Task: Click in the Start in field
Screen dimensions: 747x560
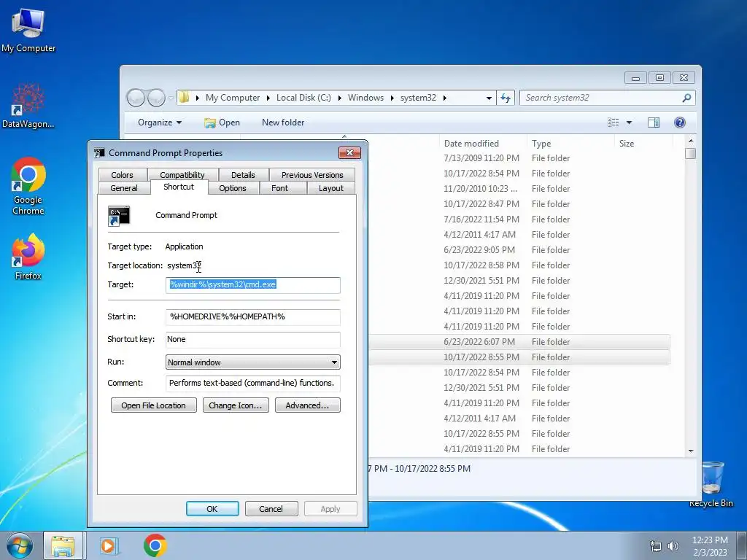Action: coord(252,316)
